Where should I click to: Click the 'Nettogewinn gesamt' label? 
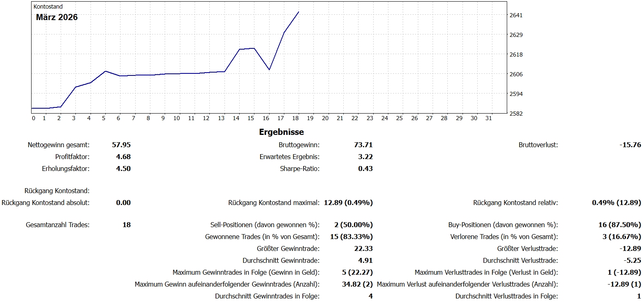59,145
